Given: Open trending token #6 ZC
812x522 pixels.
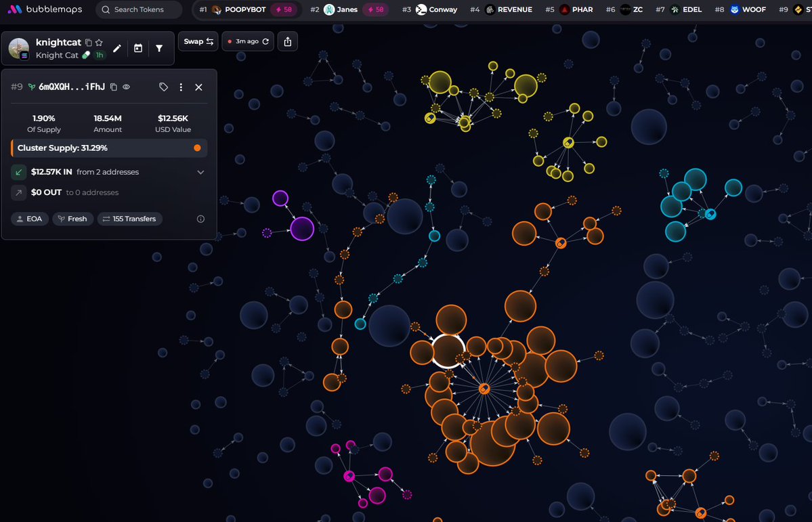Looking at the screenshot, I should click(x=624, y=9).
